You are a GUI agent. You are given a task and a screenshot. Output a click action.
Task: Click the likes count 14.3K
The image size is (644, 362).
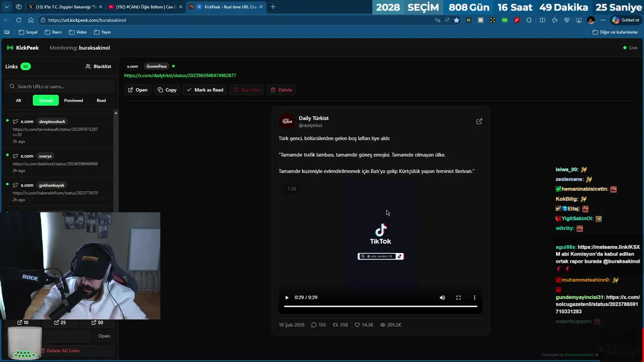(x=364, y=325)
